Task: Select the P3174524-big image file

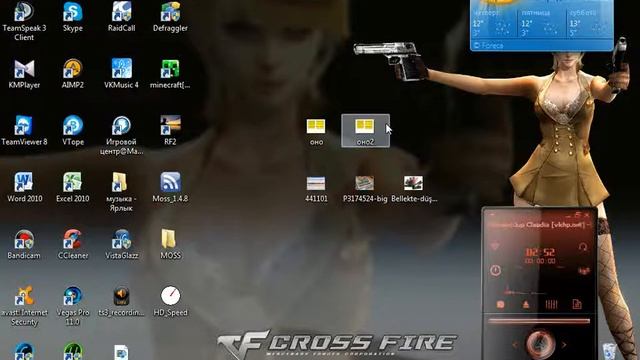Action: pyautogui.click(x=364, y=189)
